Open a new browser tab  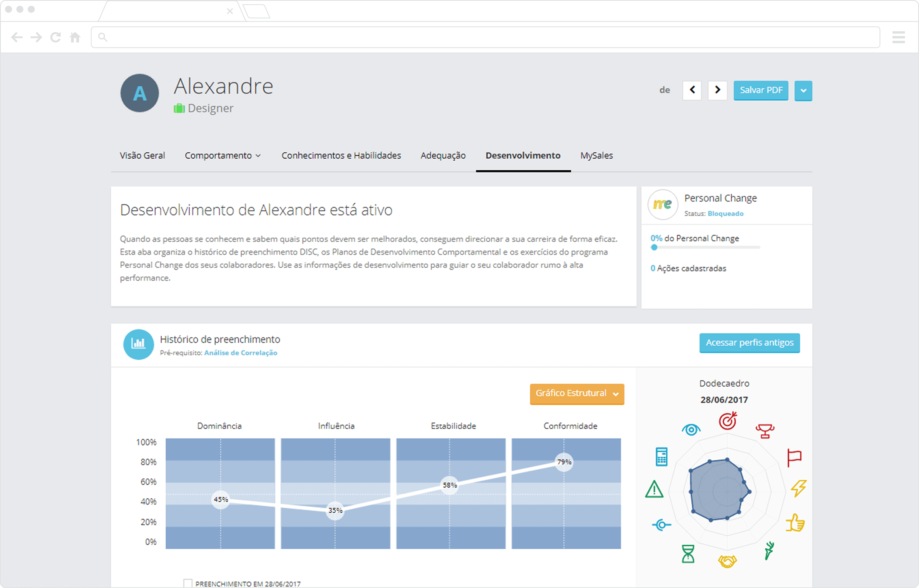click(257, 11)
